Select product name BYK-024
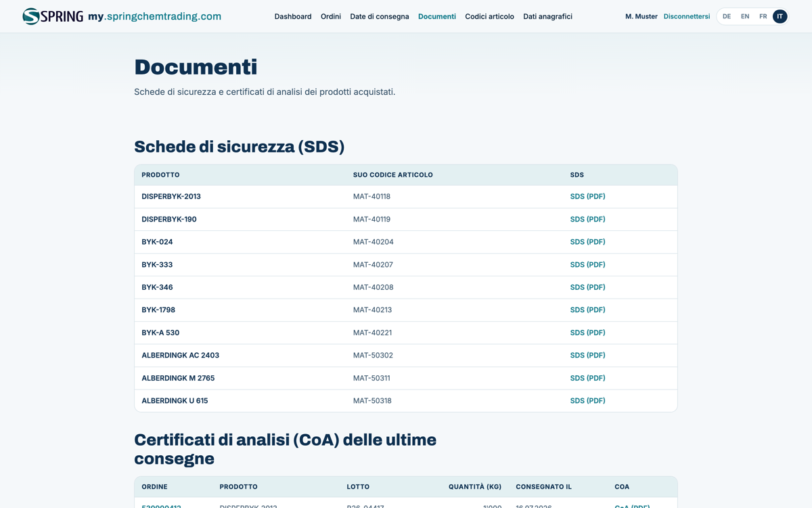This screenshot has height=508, width=812. (157, 242)
